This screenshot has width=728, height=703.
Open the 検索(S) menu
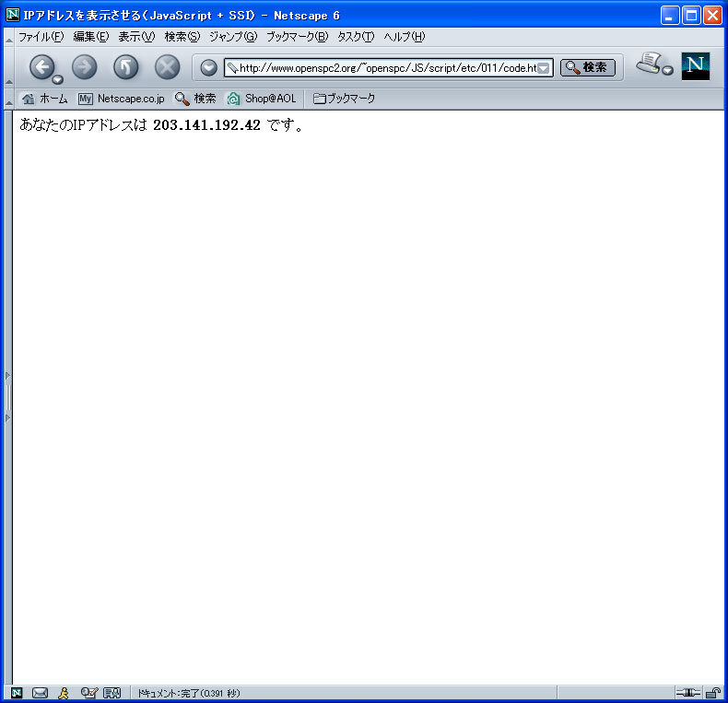tap(182, 37)
